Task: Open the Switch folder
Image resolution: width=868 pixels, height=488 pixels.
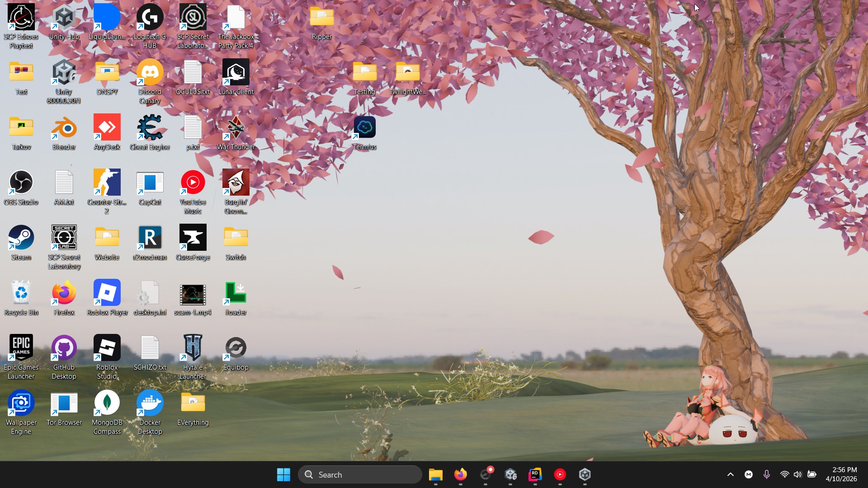Action: click(236, 243)
